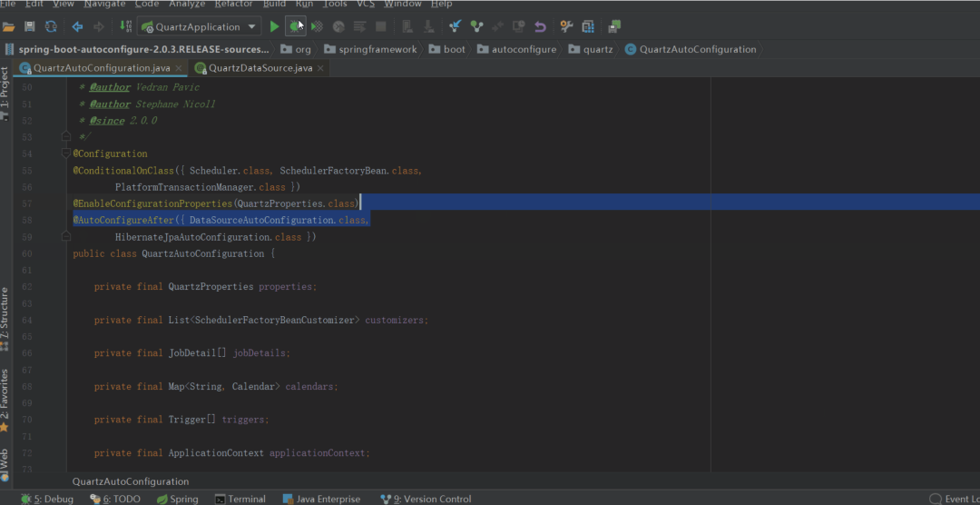
Task: Open the View menu
Action: (x=64, y=4)
